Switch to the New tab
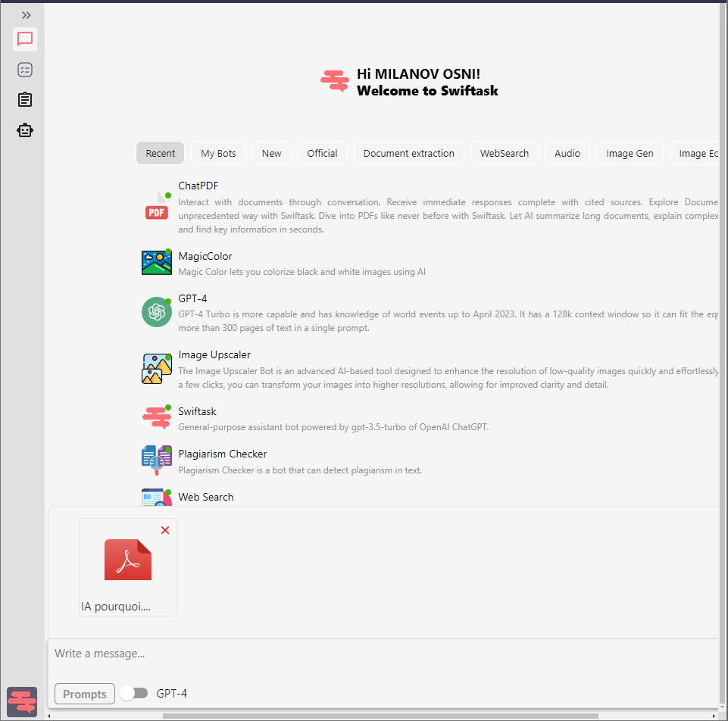 pos(271,153)
